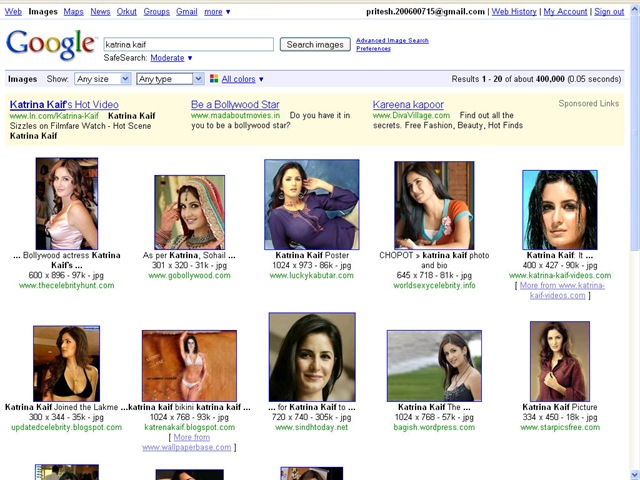Open the Katrina Kaif Poster thumbnail
This screenshot has height=480, width=640.
coord(312,204)
